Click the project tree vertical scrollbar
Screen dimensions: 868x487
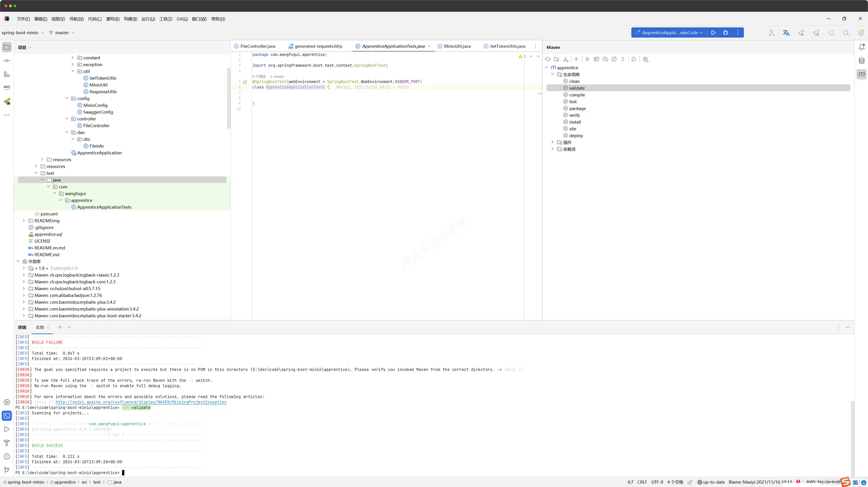229,98
